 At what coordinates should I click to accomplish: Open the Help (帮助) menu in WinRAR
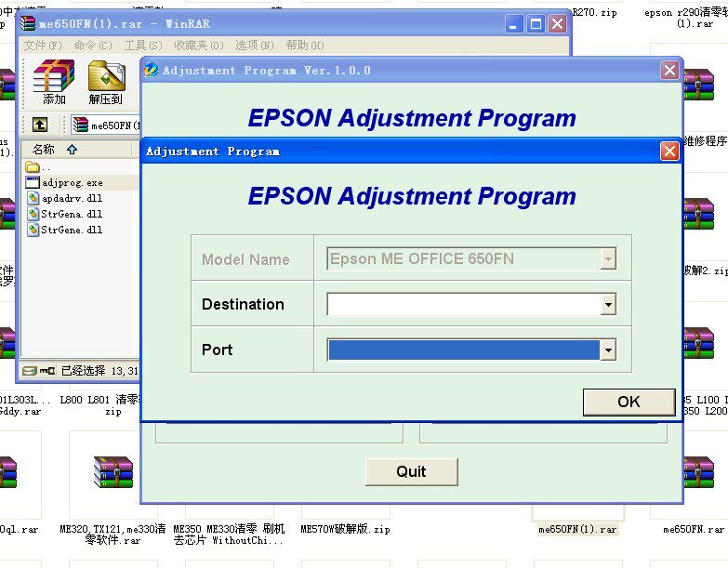(x=305, y=46)
